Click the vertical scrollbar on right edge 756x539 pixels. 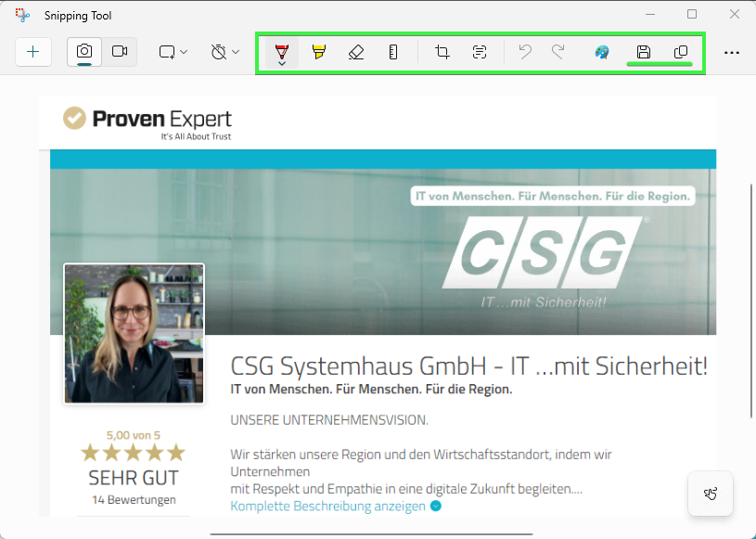(751, 302)
